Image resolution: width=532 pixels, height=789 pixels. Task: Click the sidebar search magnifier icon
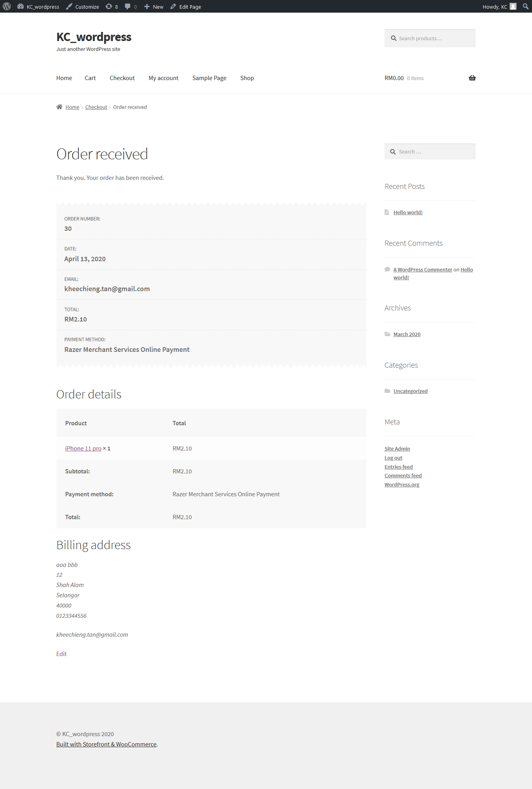[x=393, y=151]
